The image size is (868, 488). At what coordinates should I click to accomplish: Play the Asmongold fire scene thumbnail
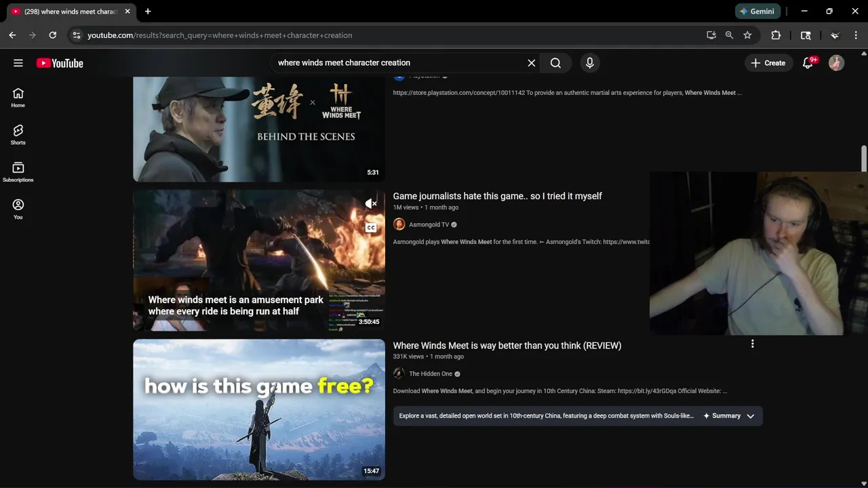click(259, 260)
